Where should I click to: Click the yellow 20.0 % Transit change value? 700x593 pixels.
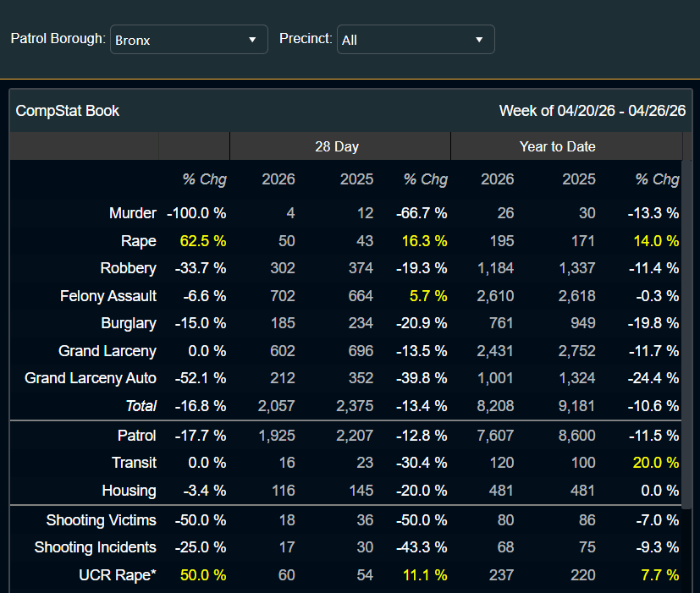[657, 463]
